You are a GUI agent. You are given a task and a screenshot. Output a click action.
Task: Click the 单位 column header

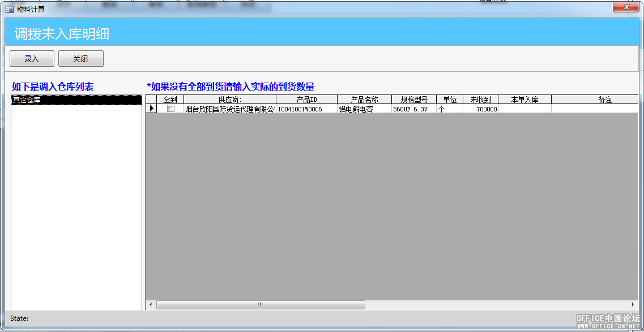pos(450,99)
